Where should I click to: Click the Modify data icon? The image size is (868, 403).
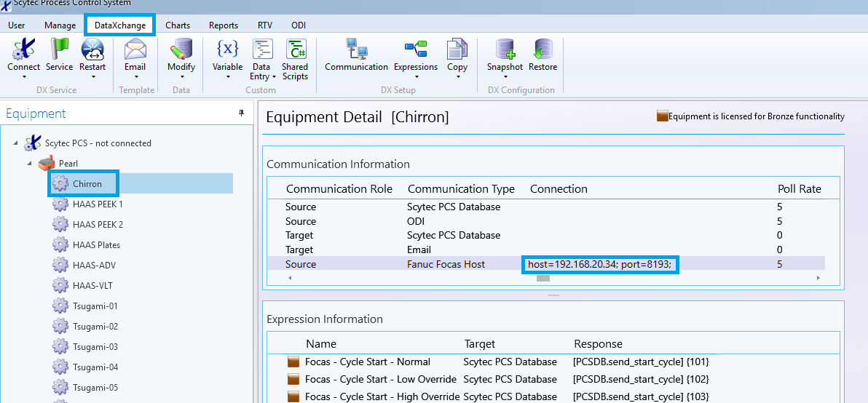[181, 49]
